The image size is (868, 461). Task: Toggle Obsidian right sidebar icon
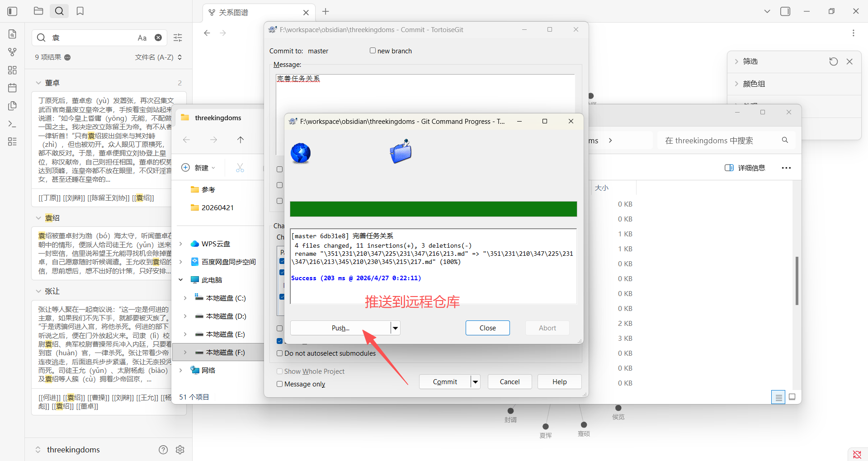click(x=785, y=11)
